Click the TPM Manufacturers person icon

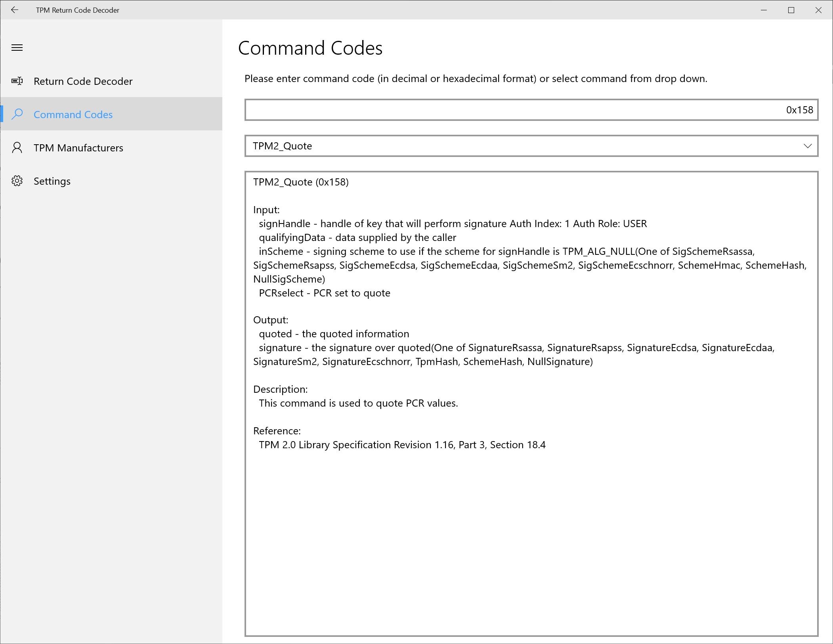pyautogui.click(x=17, y=148)
